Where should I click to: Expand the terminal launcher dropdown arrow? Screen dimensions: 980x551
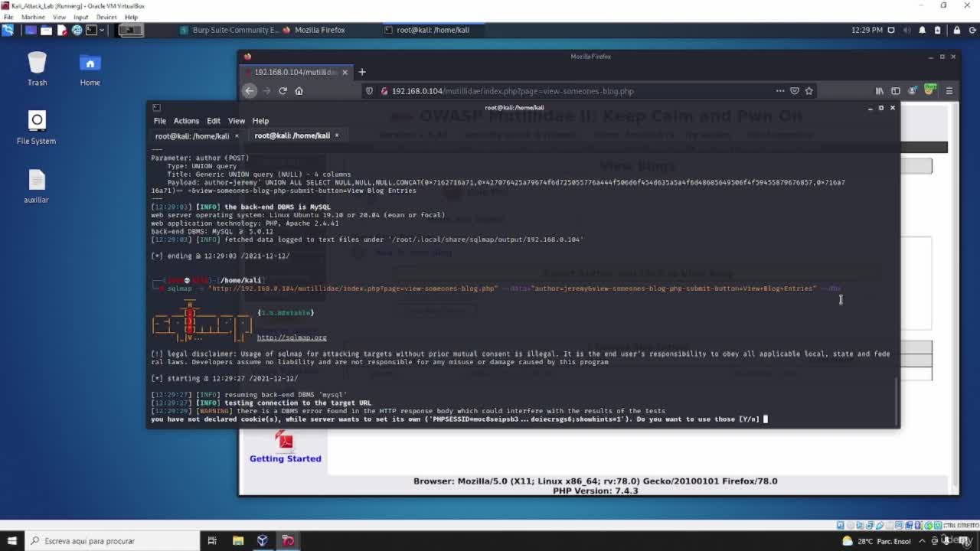103,31
